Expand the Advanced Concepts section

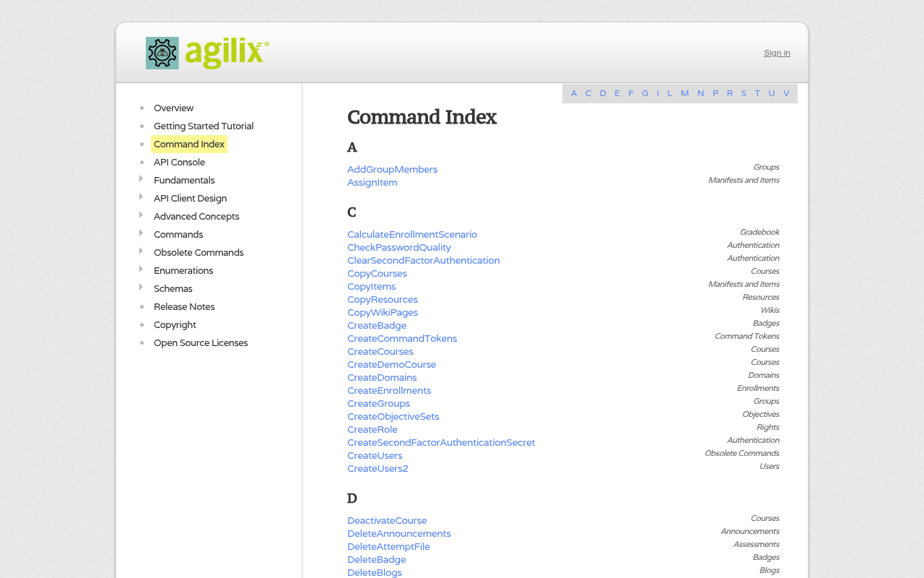[141, 215]
